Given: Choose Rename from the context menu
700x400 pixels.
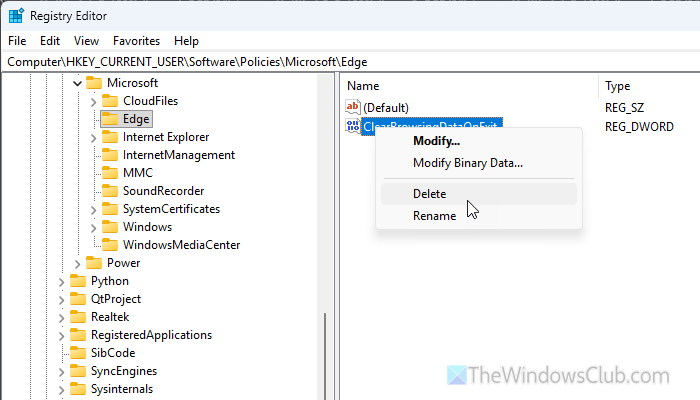Looking at the screenshot, I should click(x=479, y=216).
